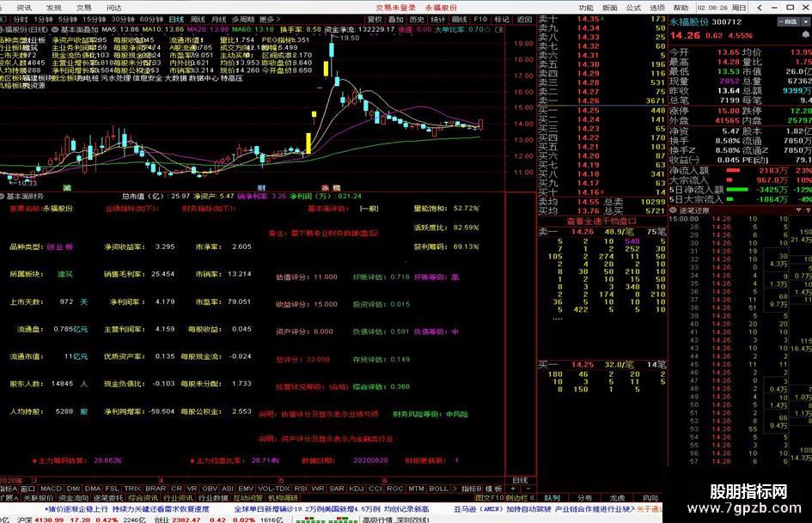
Task: Click the 标记 mark button
Action: pos(501,19)
